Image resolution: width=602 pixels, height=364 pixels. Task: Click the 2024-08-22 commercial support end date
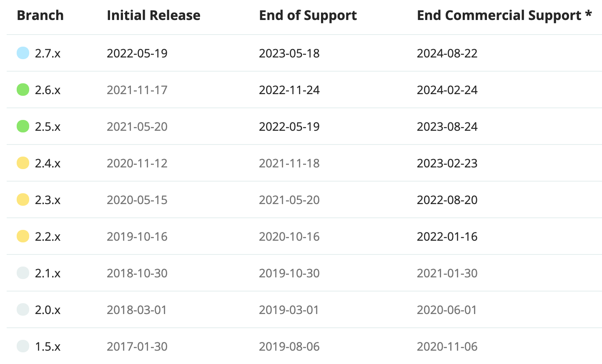tap(447, 54)
